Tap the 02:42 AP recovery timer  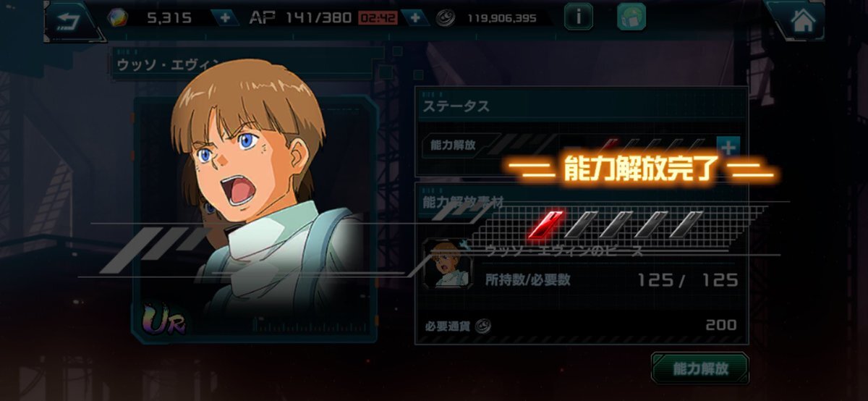[x=377, y=17]
